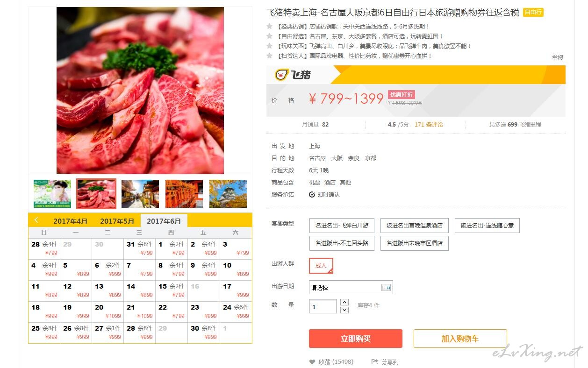The height and width of the screenshot is (368, 588).
Task: Choose package 阪进名出-连线随心意
Action: (x=487, y=226)
